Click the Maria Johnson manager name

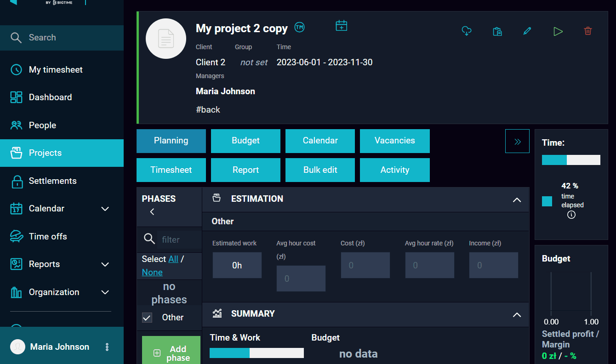pyautogui.click(x=225, y=91)
